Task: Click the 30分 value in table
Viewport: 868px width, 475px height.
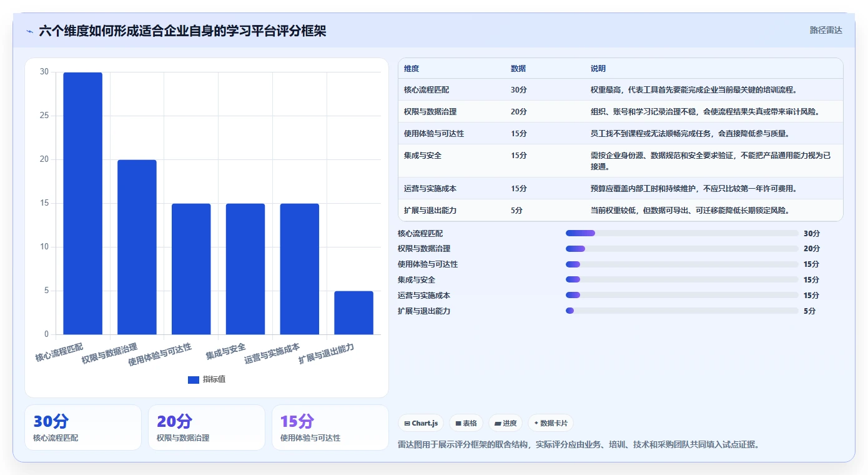Action: click(x=519, y=90)
